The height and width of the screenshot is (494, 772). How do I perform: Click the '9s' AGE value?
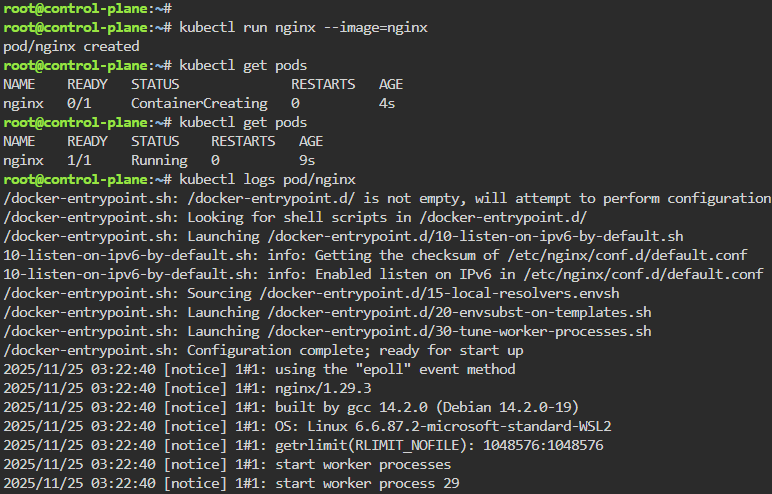[307, 160]
